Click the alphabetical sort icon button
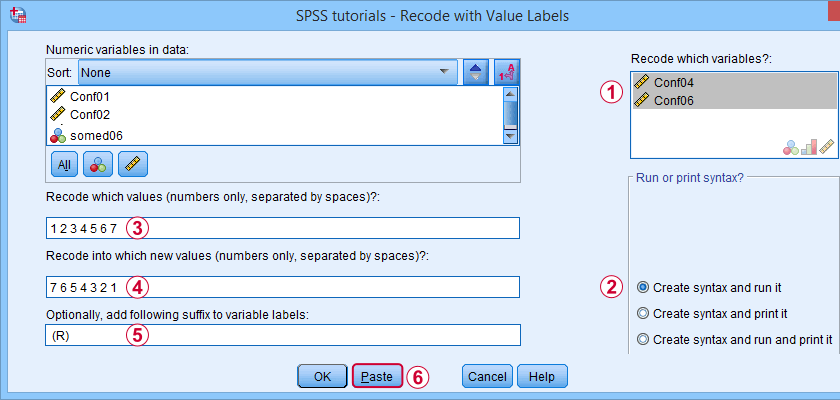The height and width of the screenshot is (400, 840). pyautogui.click(x=507, y=72)
